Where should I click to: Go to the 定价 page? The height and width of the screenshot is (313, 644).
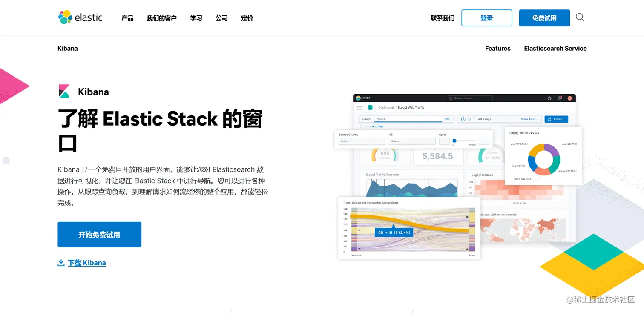247,18
